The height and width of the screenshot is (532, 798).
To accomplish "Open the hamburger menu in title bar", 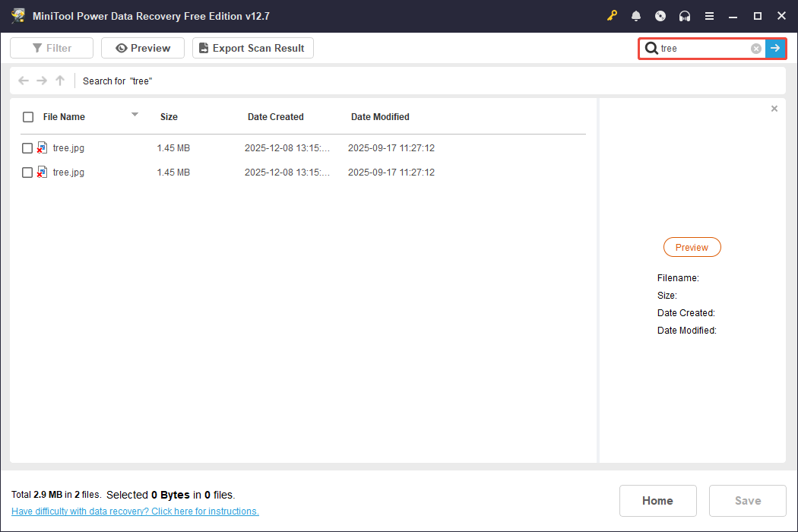I will tap(709, 15).
